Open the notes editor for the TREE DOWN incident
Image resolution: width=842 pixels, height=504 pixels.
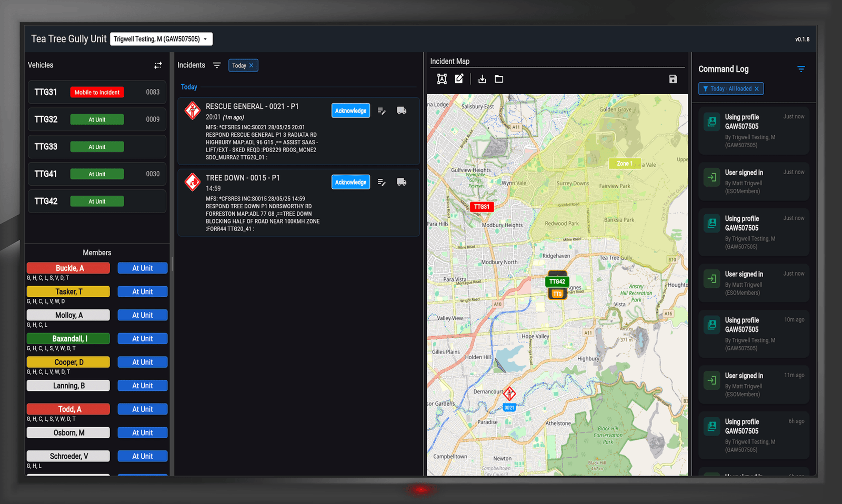tap(382, 182)
